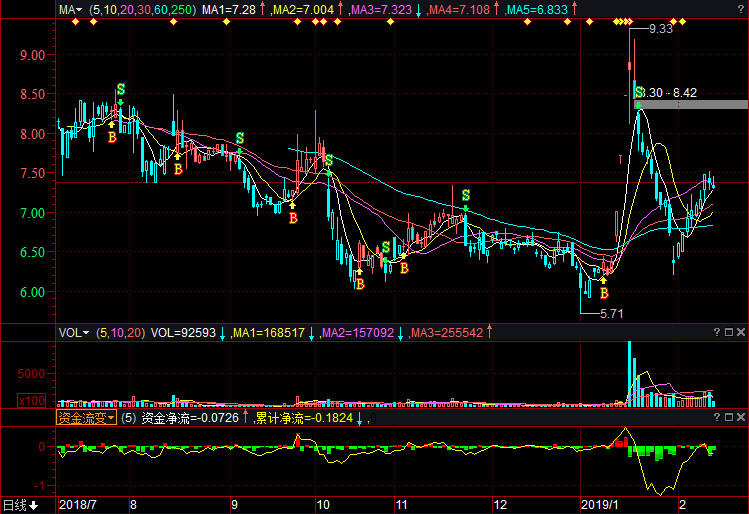This screenshot has height=514, width=749.
Task: Click help icon on VOL panel
Action: [x=717, y=332]
